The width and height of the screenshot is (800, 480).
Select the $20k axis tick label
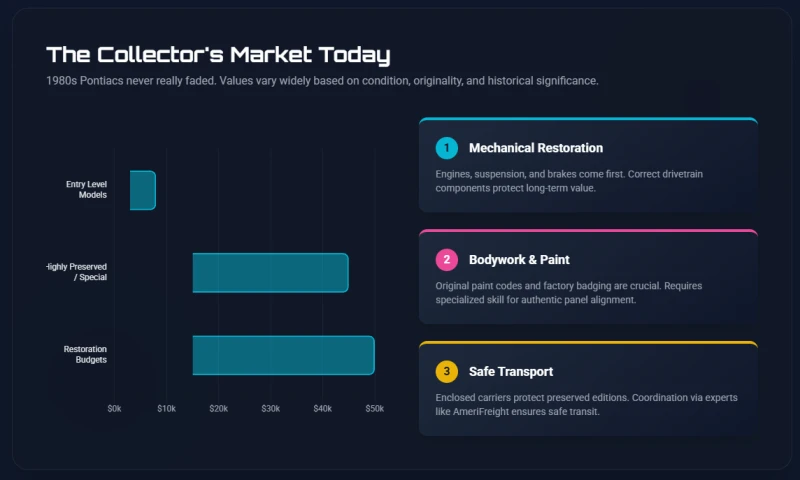pyautogui.click(x=218, y=409)
